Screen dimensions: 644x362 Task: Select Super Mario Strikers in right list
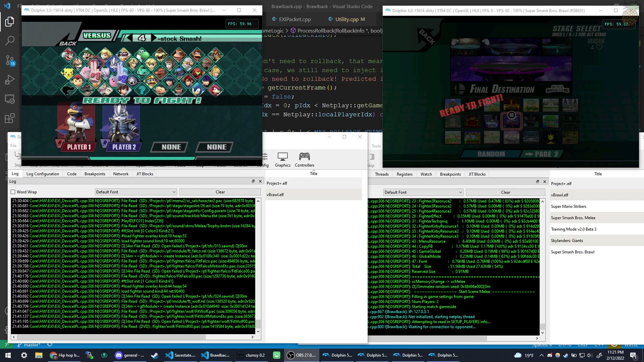click(x=597, y=206)
